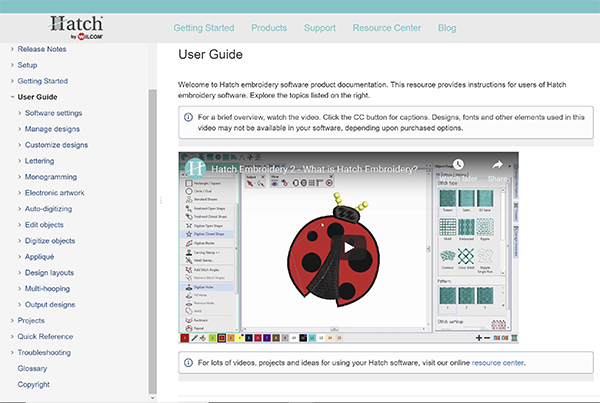Open the Multi-hooping topic

point(47,289)
